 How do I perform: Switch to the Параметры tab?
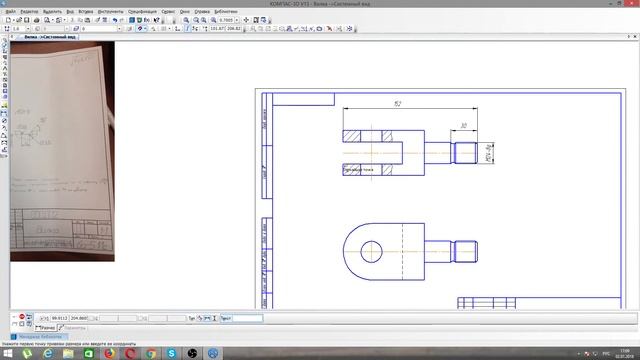(72, 328)
